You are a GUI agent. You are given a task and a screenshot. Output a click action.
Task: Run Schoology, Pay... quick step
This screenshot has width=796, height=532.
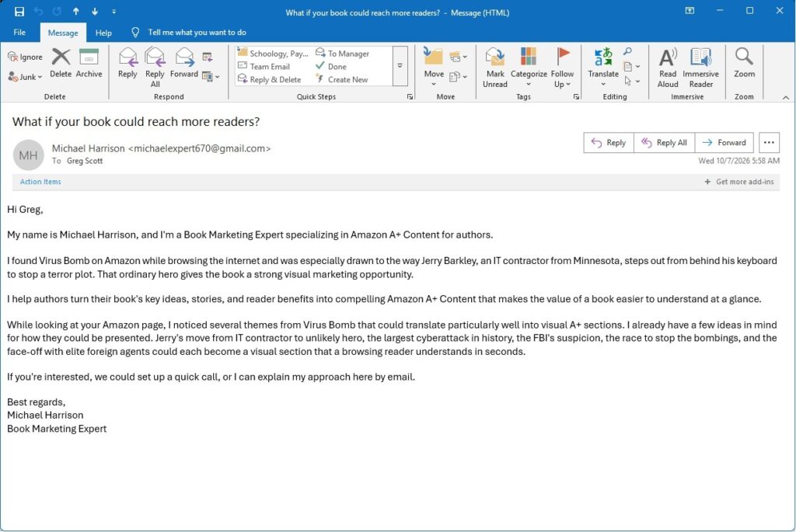click(273, 54)
